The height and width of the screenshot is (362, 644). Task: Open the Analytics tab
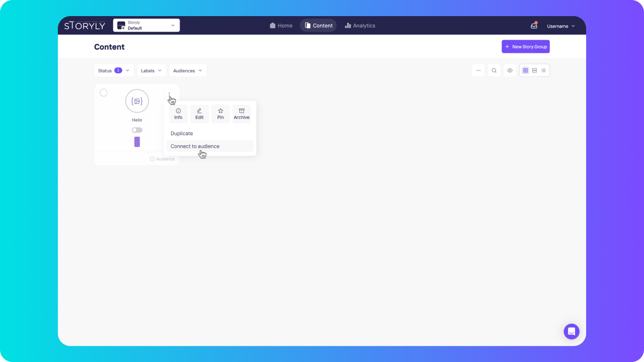pyautogui.click(x=360, y=26)
